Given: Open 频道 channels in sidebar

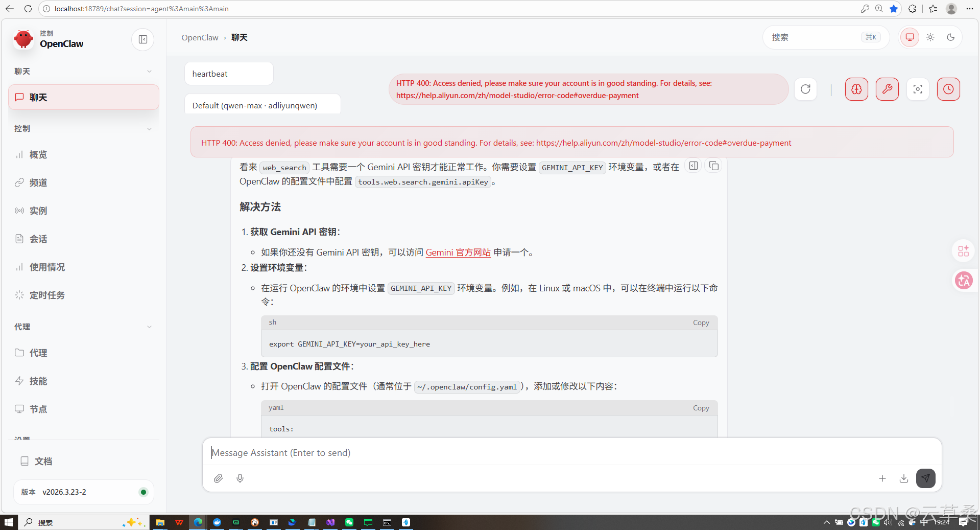Looking at the screenshot, I should [84, 182].
